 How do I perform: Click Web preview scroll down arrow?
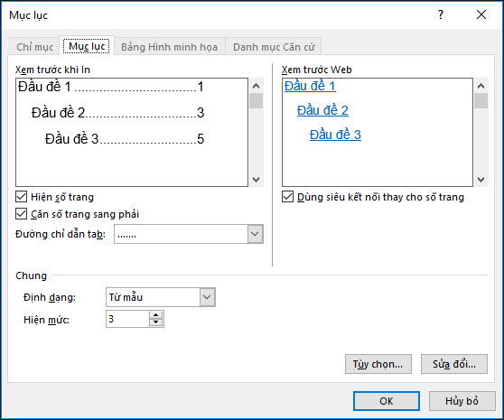pyautogui.click(x=481, y=180)
